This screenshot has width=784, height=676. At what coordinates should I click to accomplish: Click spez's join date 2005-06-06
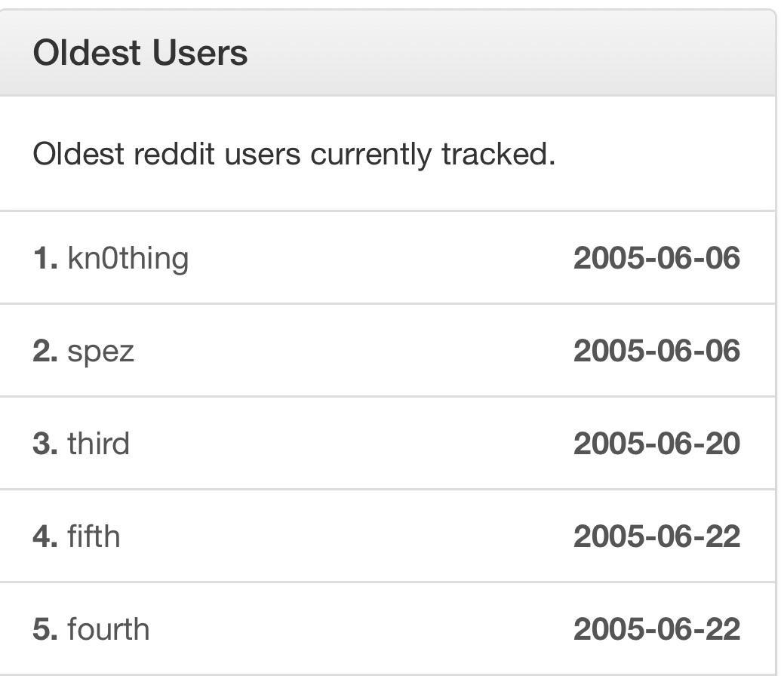[x=656, y=351]
